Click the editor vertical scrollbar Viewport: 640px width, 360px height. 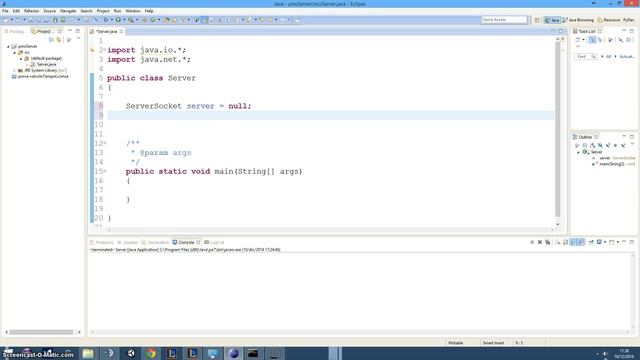[x=558, y=130]
